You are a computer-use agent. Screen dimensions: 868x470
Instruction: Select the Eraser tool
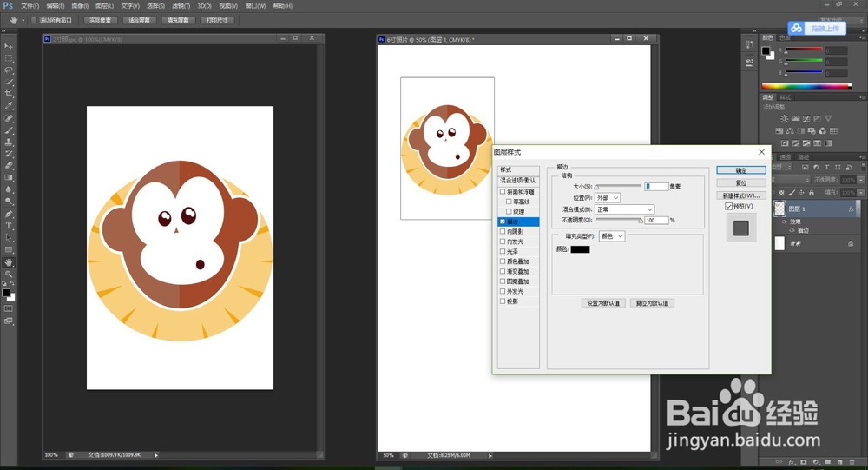(x=9, y=166)
